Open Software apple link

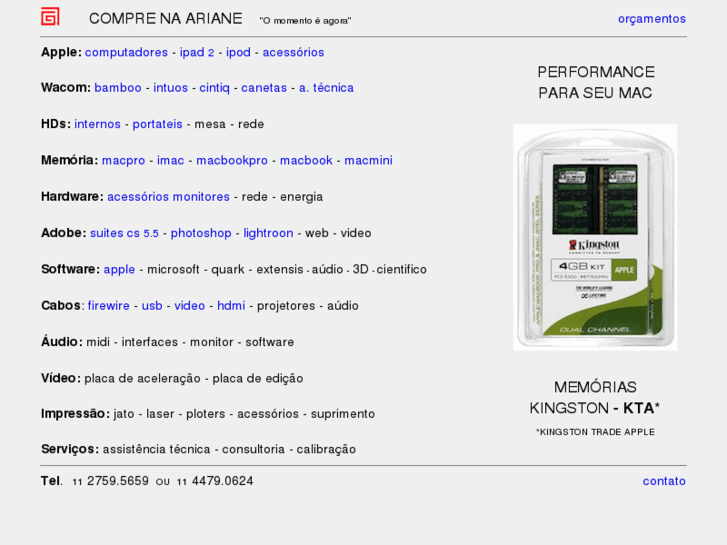119,269
